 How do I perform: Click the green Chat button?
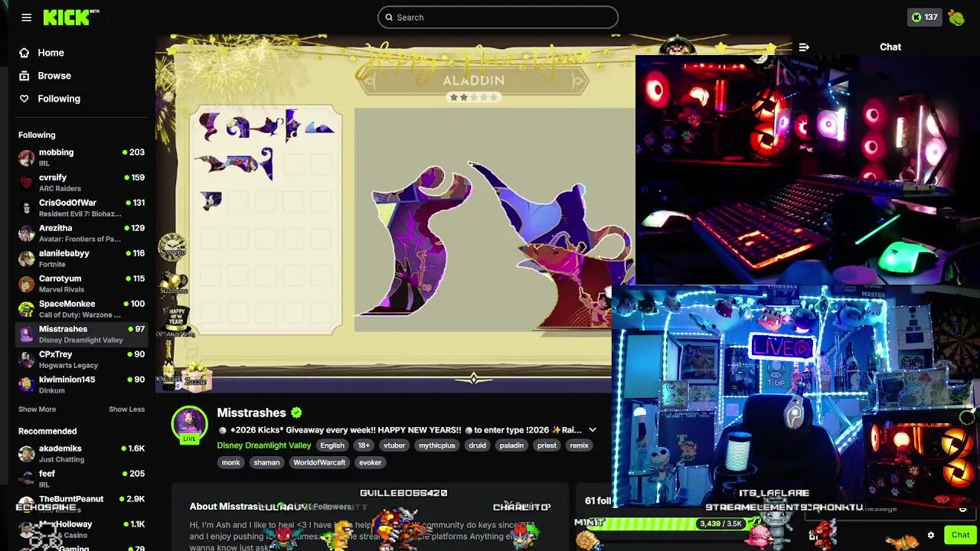coord(960,535)
